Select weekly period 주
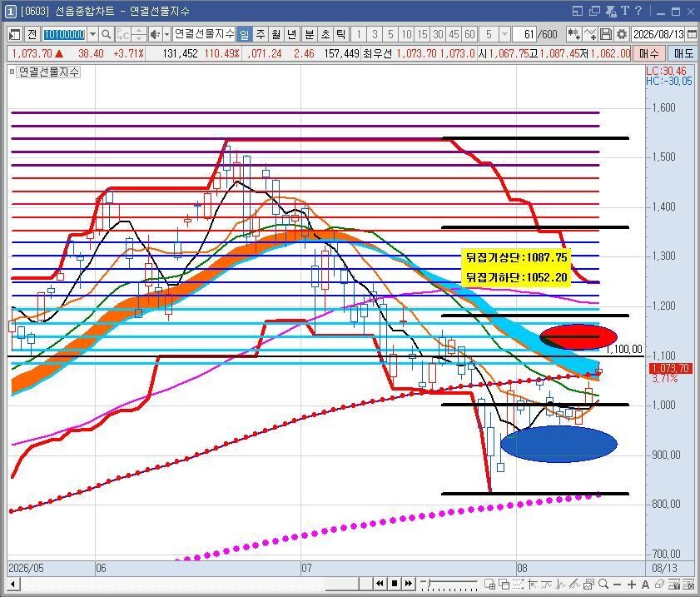The height and width of the screenshot is (597, 700). (261, 34)
